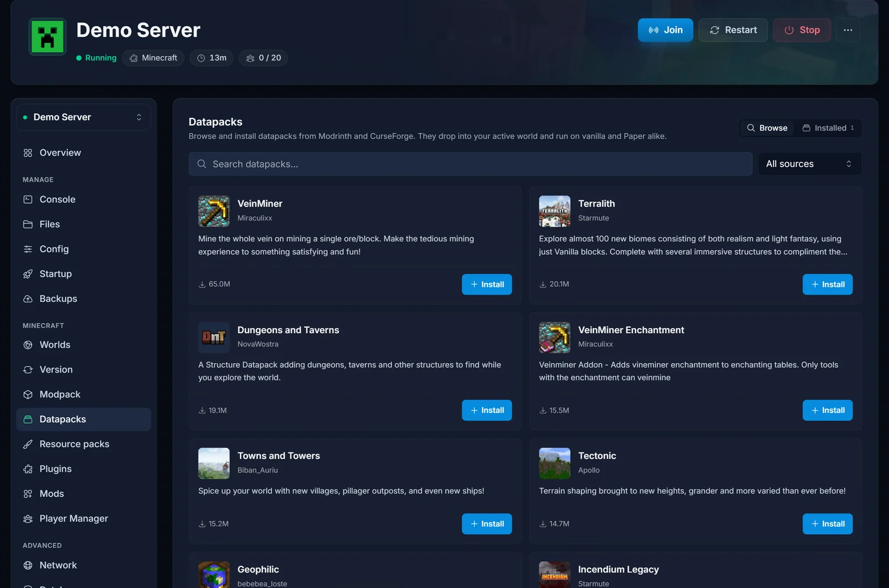Install the VeinMiner datapack
The height and width of the screenshot is (588, 889).
tap(487, 284)
